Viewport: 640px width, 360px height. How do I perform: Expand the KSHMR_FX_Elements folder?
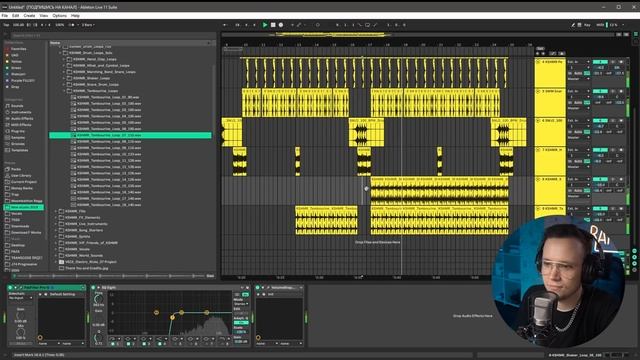click(x=56, y=218)
